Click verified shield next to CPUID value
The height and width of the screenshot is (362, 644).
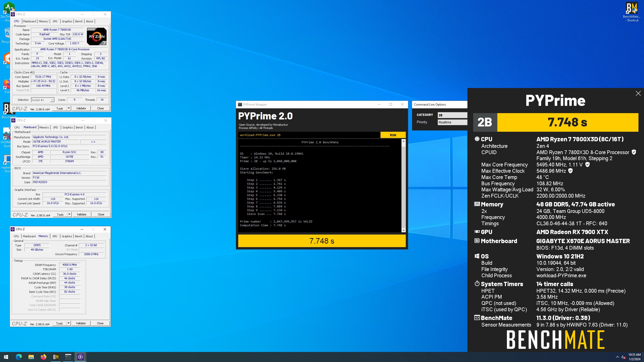pos(634,152)
